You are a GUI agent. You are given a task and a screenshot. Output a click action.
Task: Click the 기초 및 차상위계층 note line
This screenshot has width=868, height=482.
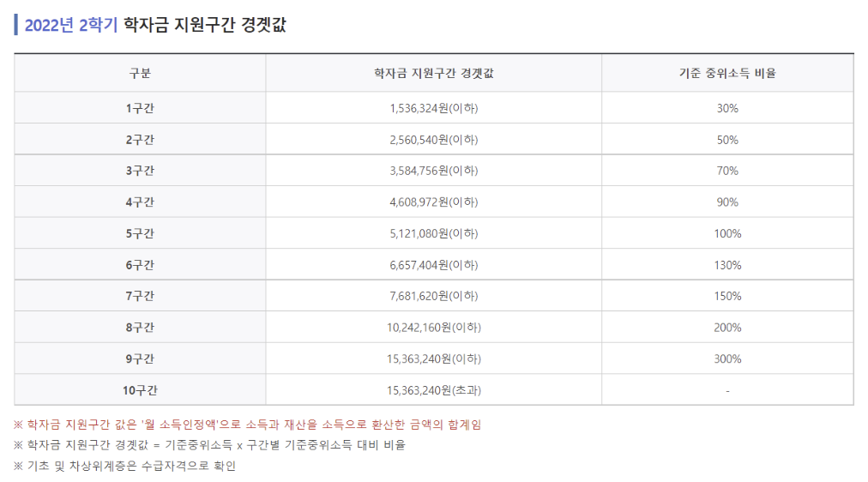[125, 466]
